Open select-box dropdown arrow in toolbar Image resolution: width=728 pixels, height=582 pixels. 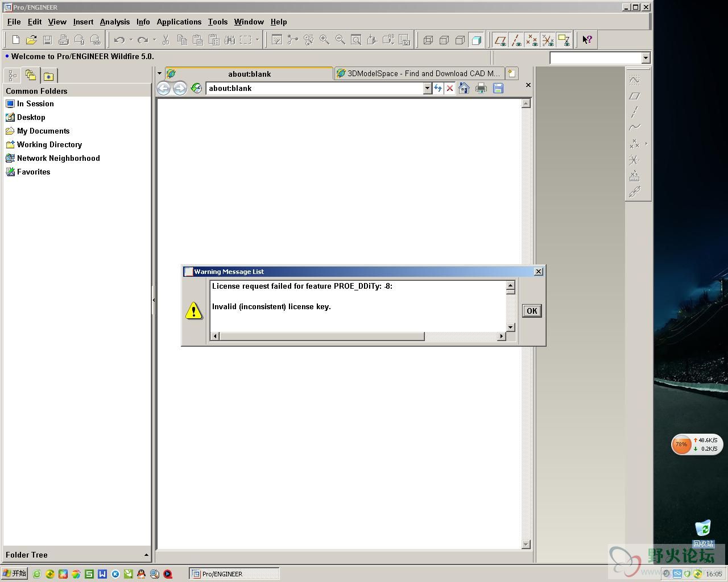pyautogui.click(x=257, y=40)
